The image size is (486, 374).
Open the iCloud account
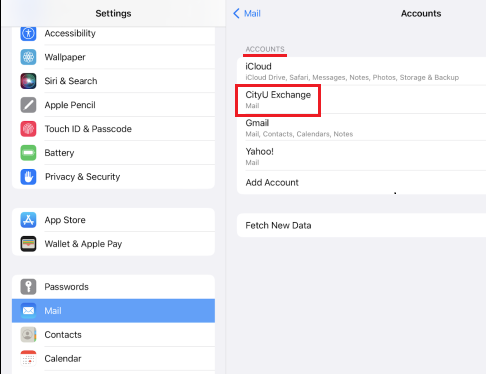(361, 71)
